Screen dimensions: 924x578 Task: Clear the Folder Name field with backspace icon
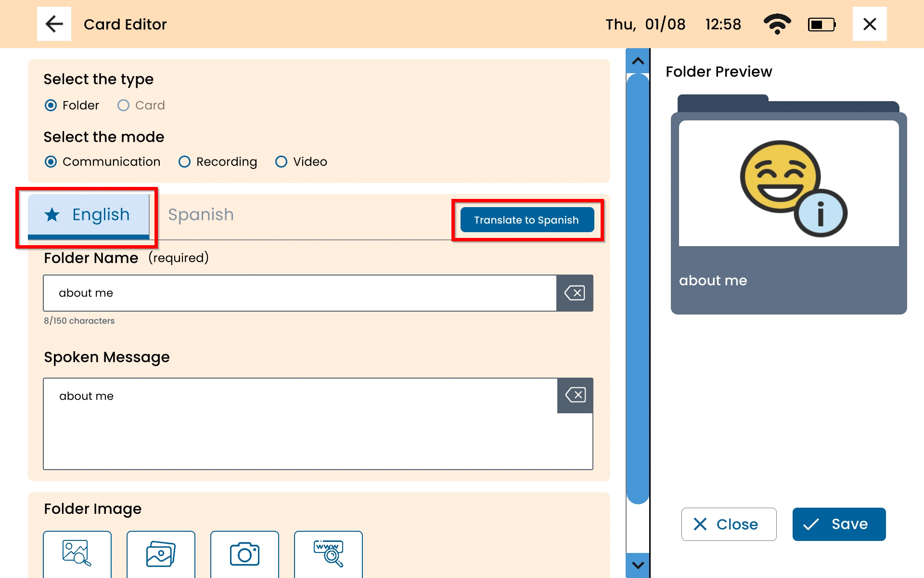(575, 293)
